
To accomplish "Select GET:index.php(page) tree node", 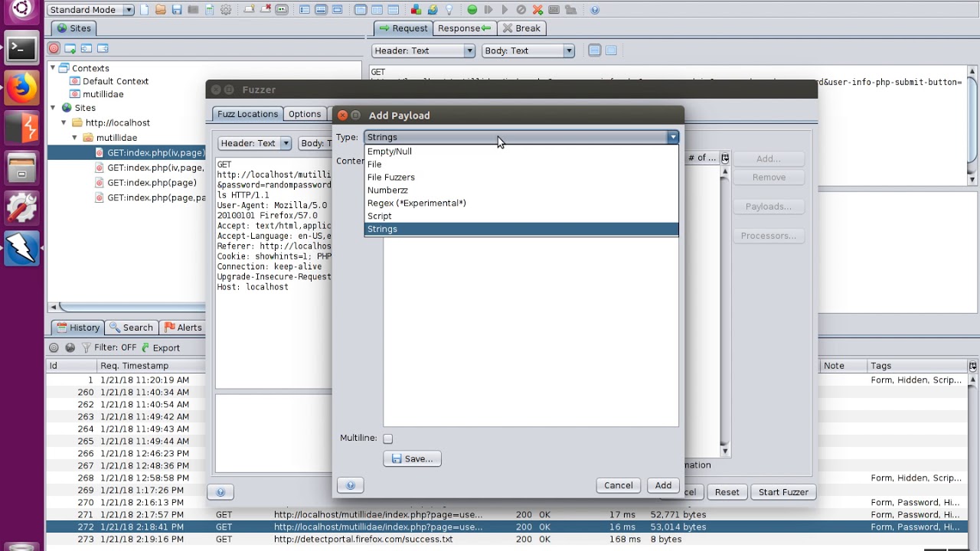I will pyautogui.click(x=152, y=183).
